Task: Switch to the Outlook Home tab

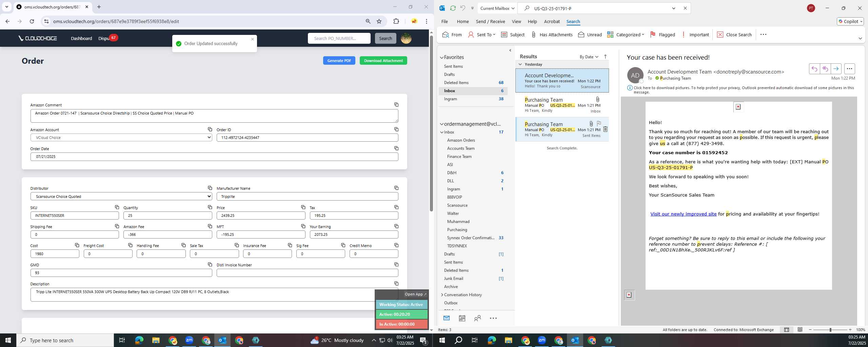Action: 463,21
